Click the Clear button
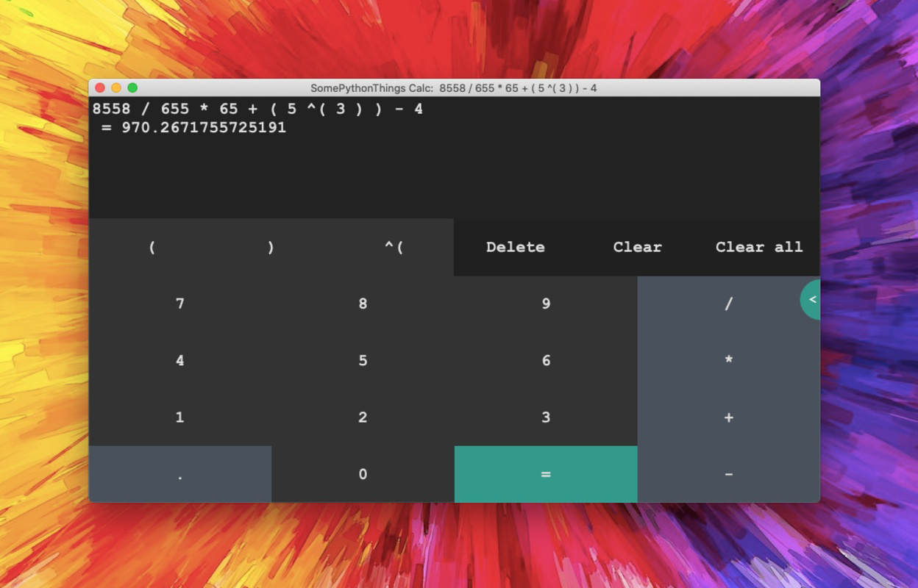 pyautogui.click(x=637, y=247)
